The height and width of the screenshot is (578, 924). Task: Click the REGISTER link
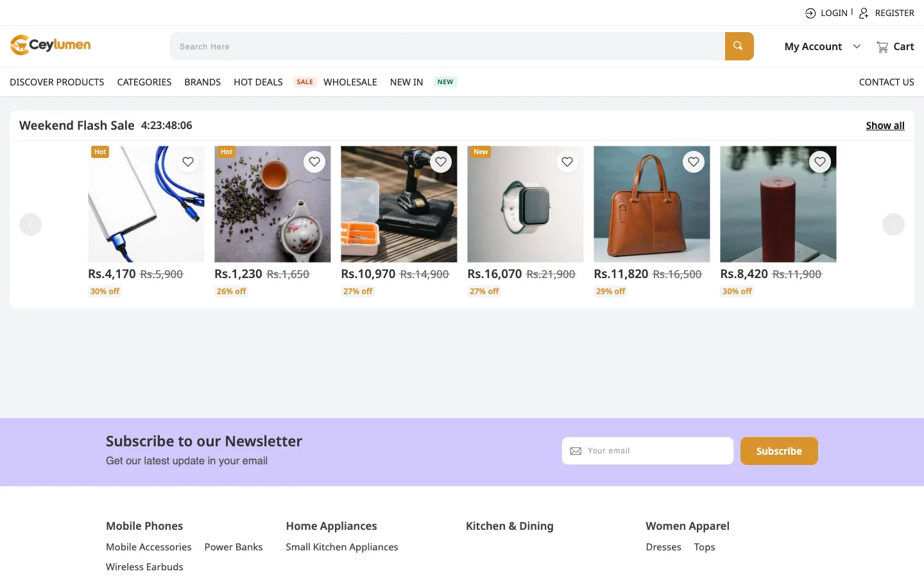pos(894,13)
